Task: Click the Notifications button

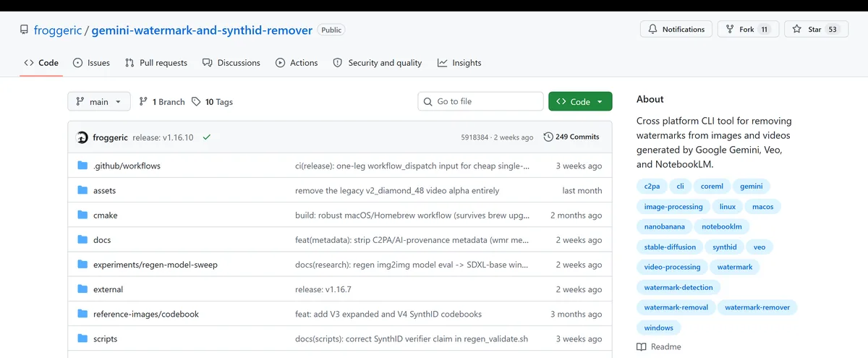Action: [676, 30]
